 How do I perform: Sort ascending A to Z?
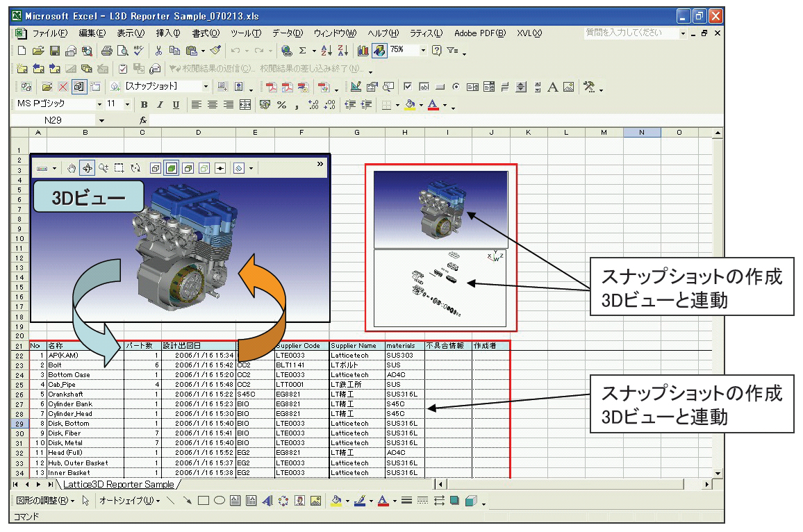326,51
